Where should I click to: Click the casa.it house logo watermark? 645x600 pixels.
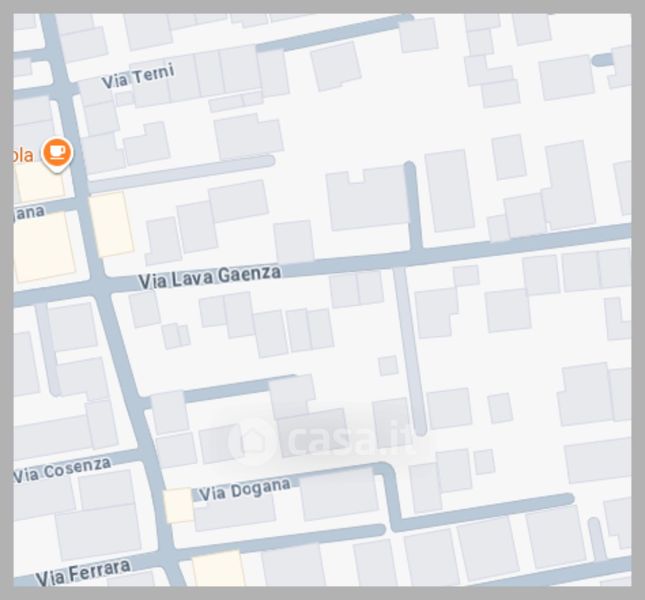click(251, 441)
